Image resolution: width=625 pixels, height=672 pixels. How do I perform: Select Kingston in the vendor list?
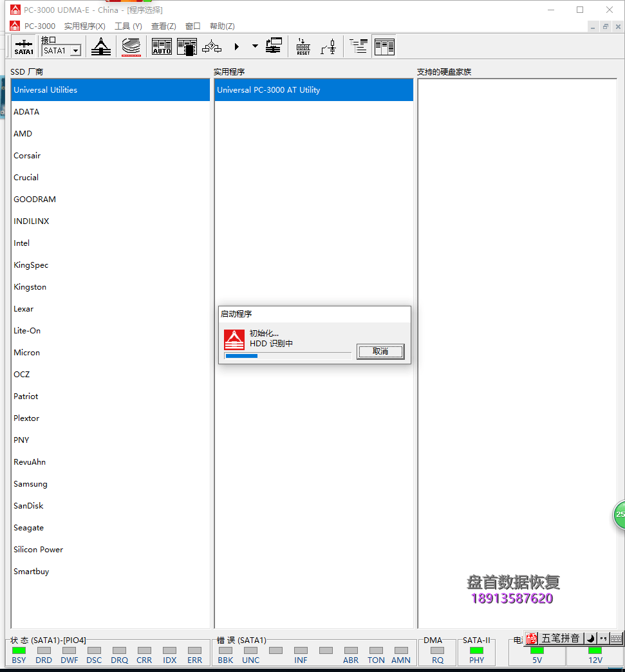click(111, 286)
